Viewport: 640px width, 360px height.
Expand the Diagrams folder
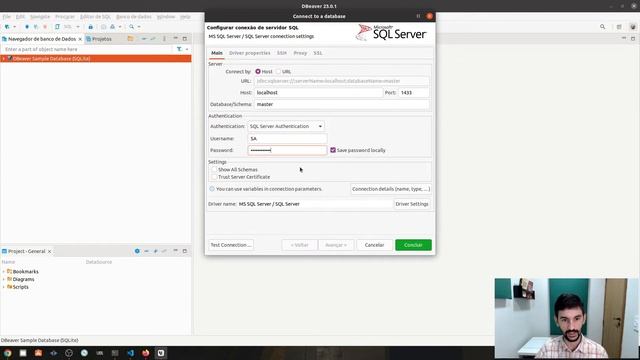point(4,279)
